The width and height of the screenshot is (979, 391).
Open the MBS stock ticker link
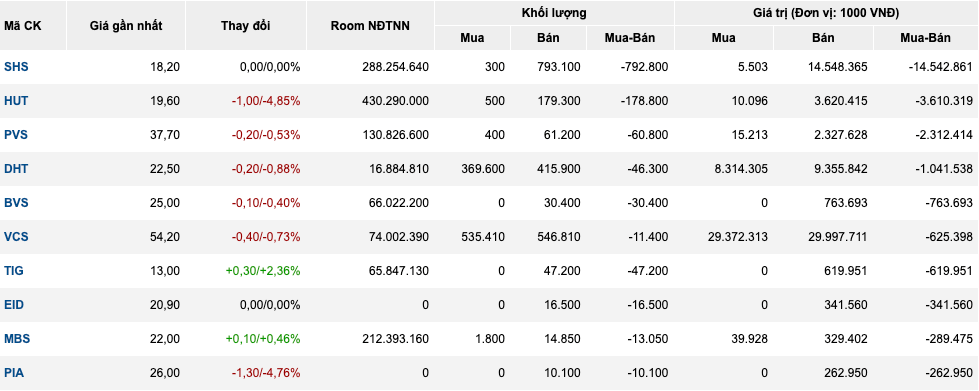(17, 339)
